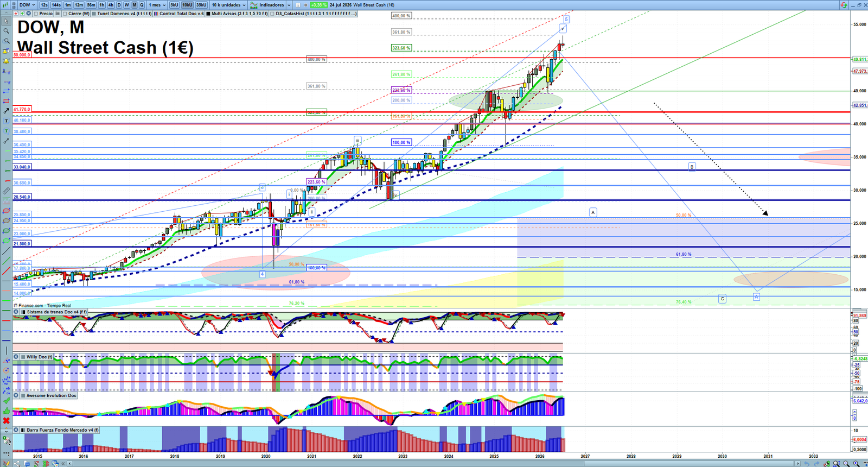
Task: Expand the left toolbar's bottom arrow
Action: tap(6, 431)
